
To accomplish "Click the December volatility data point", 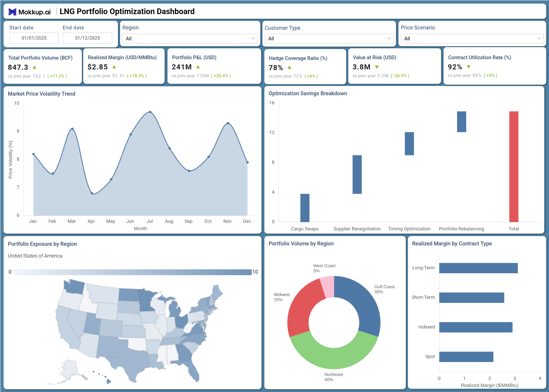I will tap(247, 162).
